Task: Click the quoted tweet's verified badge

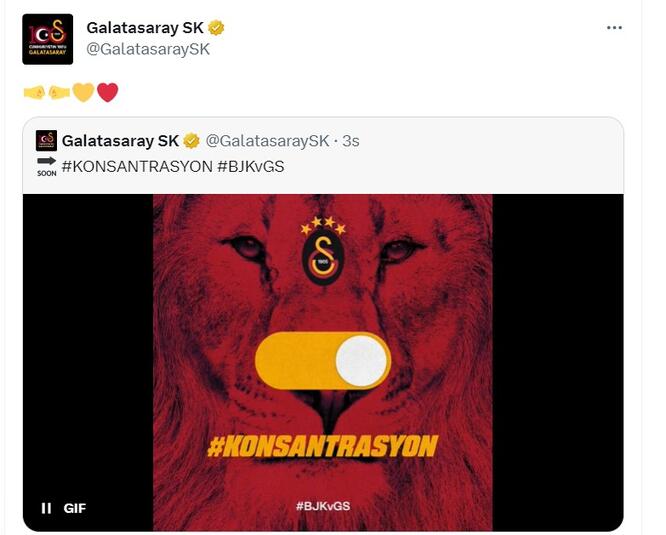Action: click(192, 141)
